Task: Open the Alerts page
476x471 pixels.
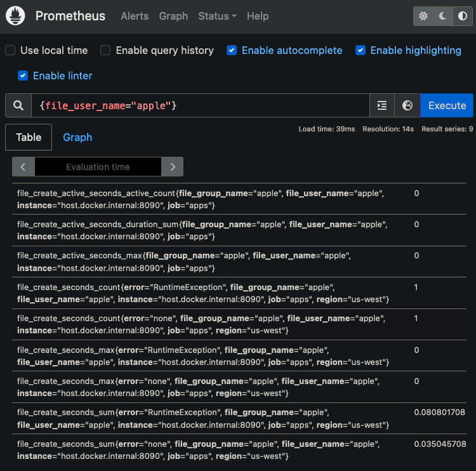Action: point(135,16)
